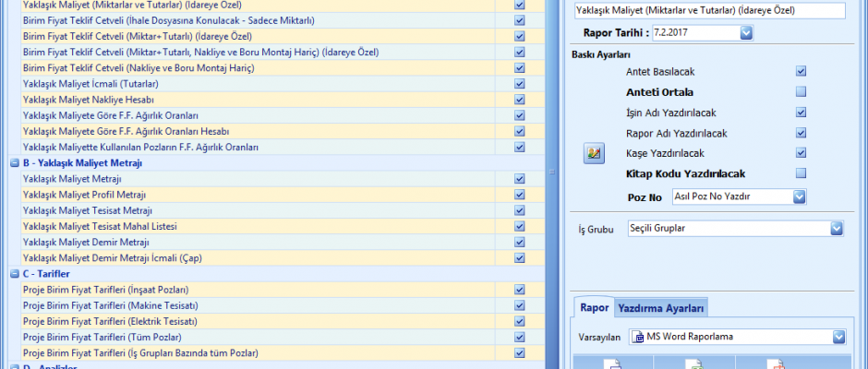
Task: Switch to the Yazdırma Ayarları tab
Action: tap(660, 308)
